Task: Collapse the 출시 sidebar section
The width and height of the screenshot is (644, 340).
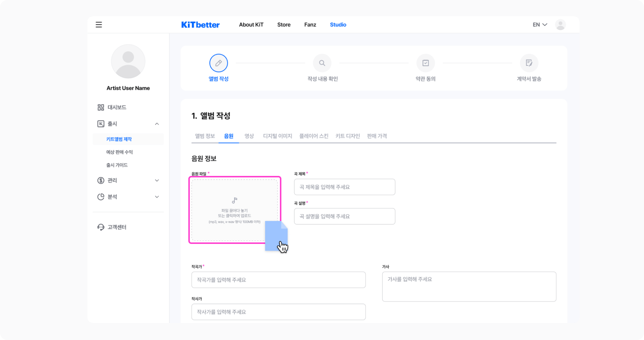Action: pos(157,124)
